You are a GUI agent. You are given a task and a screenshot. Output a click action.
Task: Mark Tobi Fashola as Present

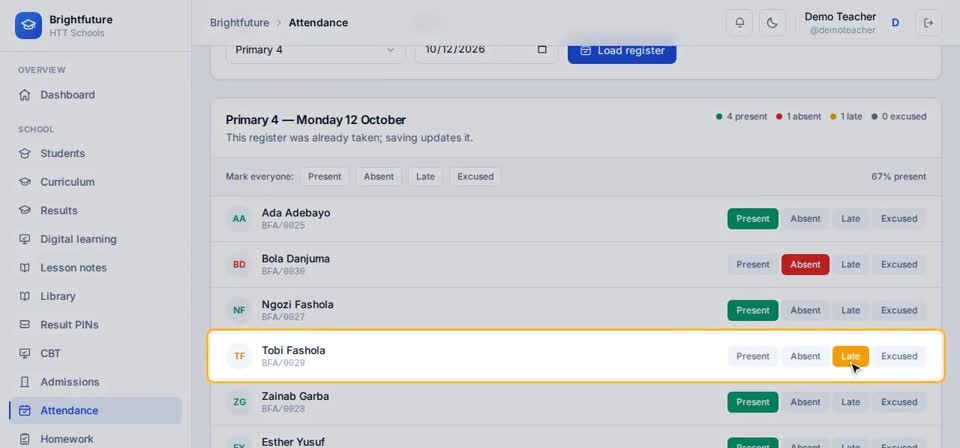(752, 356)
